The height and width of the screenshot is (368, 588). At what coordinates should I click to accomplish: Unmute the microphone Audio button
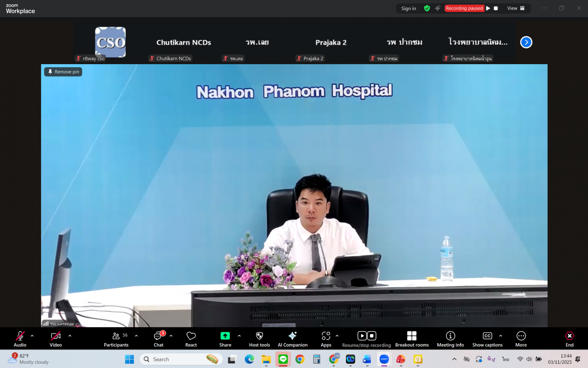coord(20,339)
